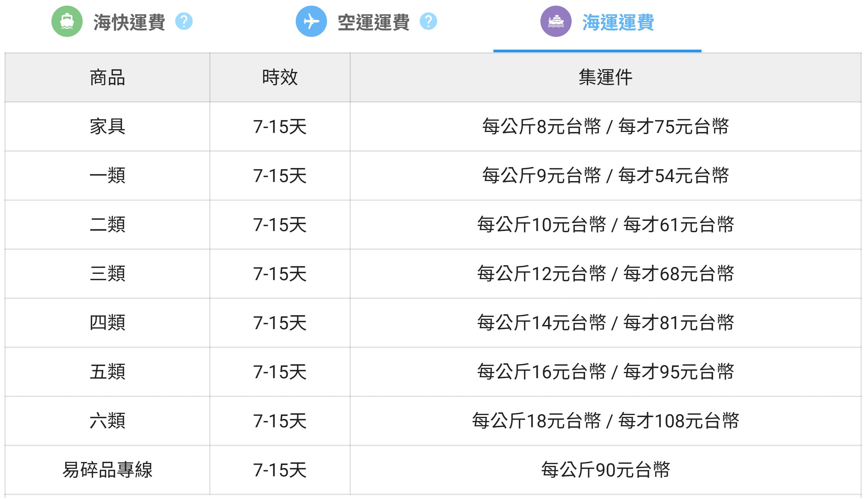Click the 三類 product cell
Image resolution: width=868 pixels, height=498 pixels.
[x=107, y=274]
